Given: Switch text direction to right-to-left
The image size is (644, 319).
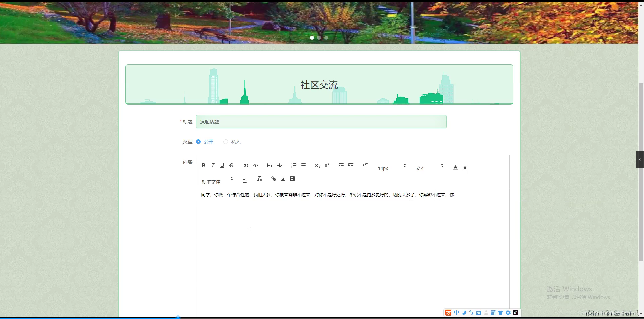Looking at the screenshot, I should coord(365,165).
